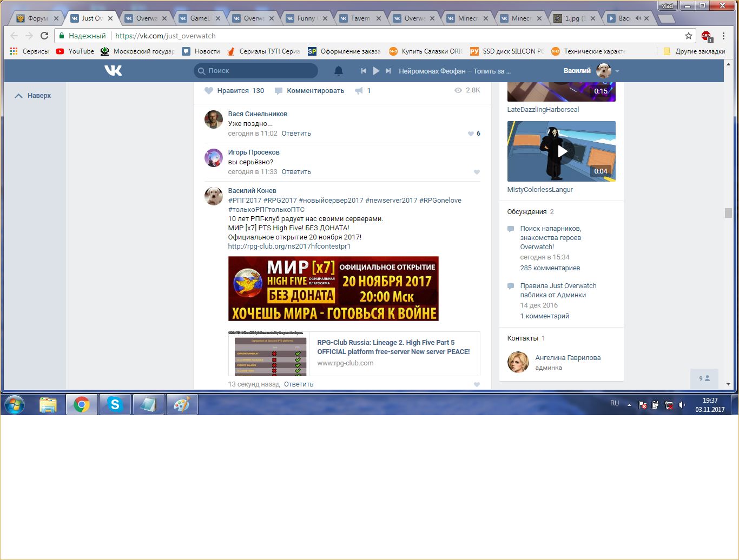739x560 pixels.
Task: Skip to next track in VK player
Action: click(388, 71)
